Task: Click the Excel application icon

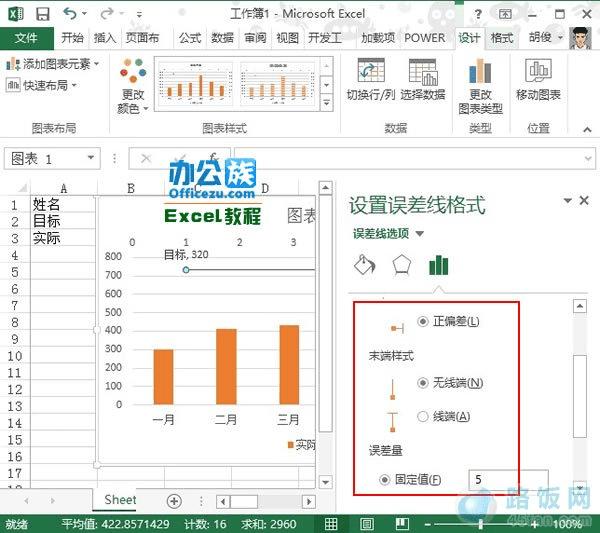Action: click(x=16, y=14)
